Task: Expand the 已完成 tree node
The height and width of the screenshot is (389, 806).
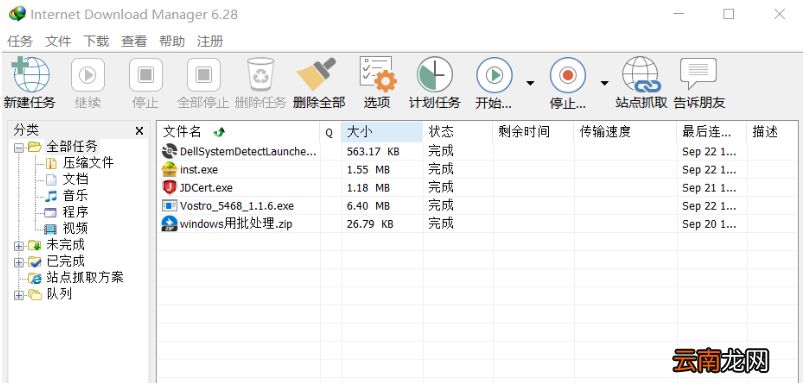Action: (19, 263)
